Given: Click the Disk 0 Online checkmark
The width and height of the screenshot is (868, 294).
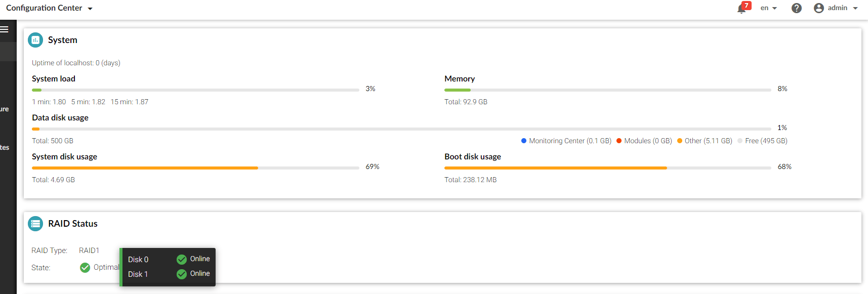Looking at the screenshot, I should click(x=182, y=259).
